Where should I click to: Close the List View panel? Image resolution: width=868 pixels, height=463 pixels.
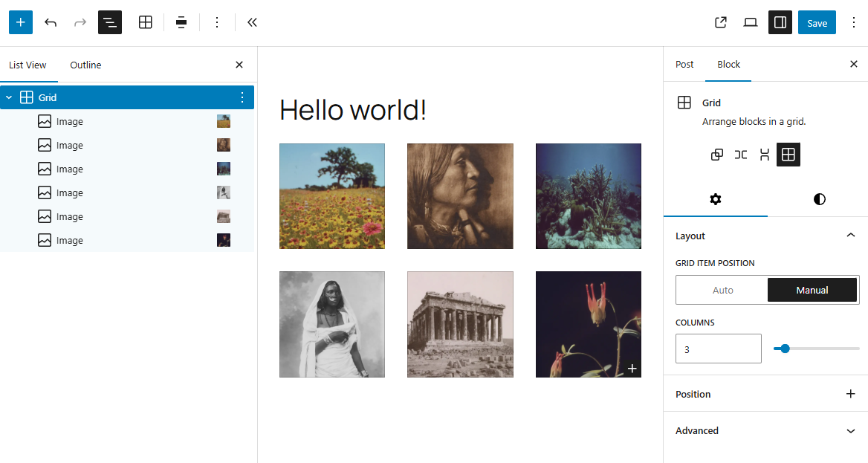pyautogui.click(x=239, y=65)
